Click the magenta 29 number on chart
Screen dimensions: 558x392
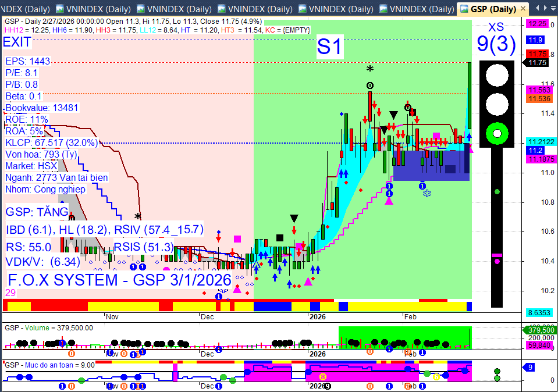(10, 293)
